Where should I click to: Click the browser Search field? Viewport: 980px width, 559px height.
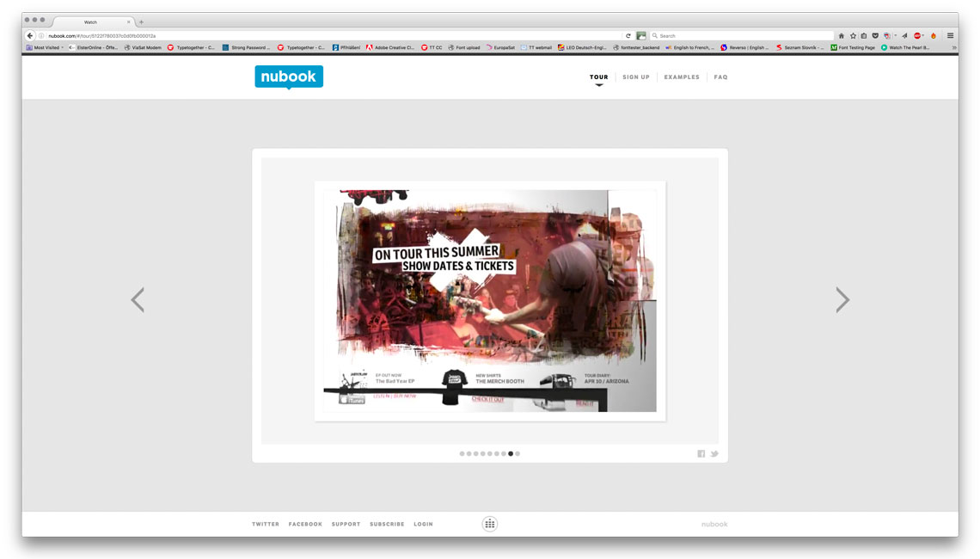click(743, 35)
